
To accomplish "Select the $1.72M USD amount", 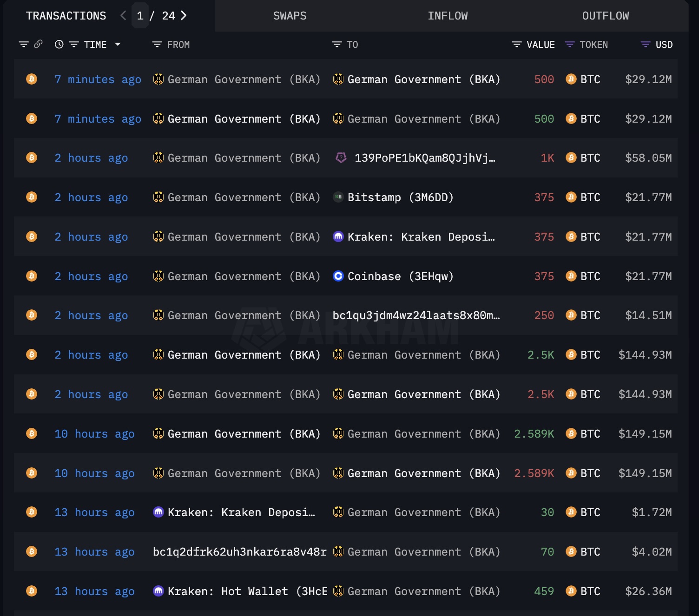I will point(652,512).
